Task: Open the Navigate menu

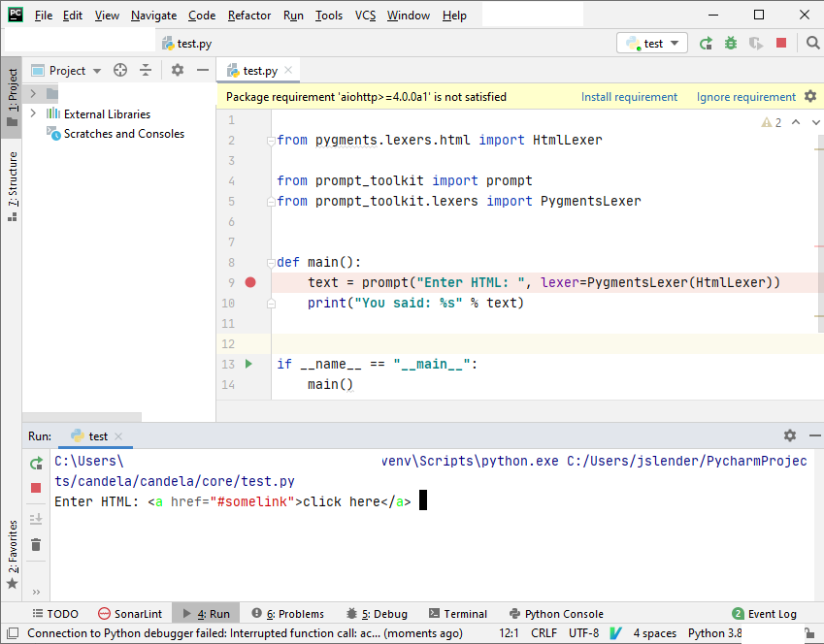Action: pyautogui.click(x=153, y=16)
